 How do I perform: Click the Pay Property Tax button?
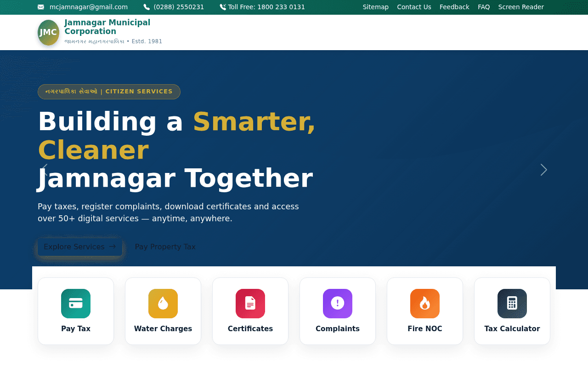pos(165,247)
